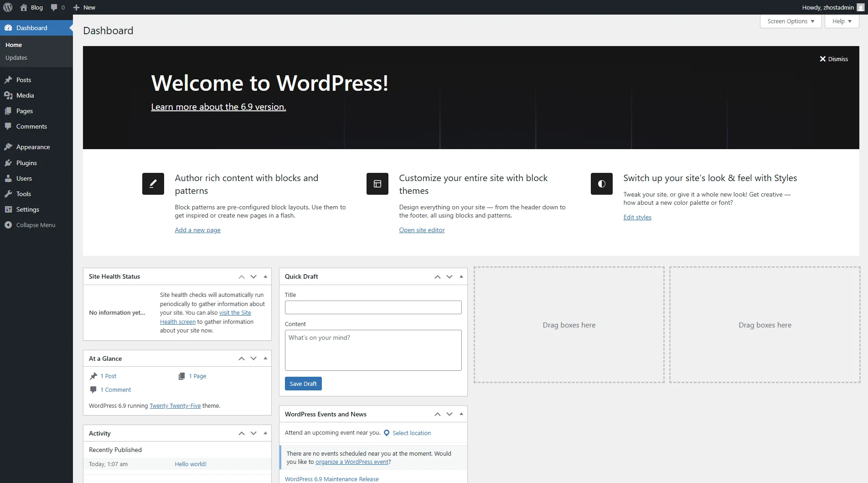The image size is (868, 483).
Task: Open the Screen Options dropdown
Action: point(791,21)
